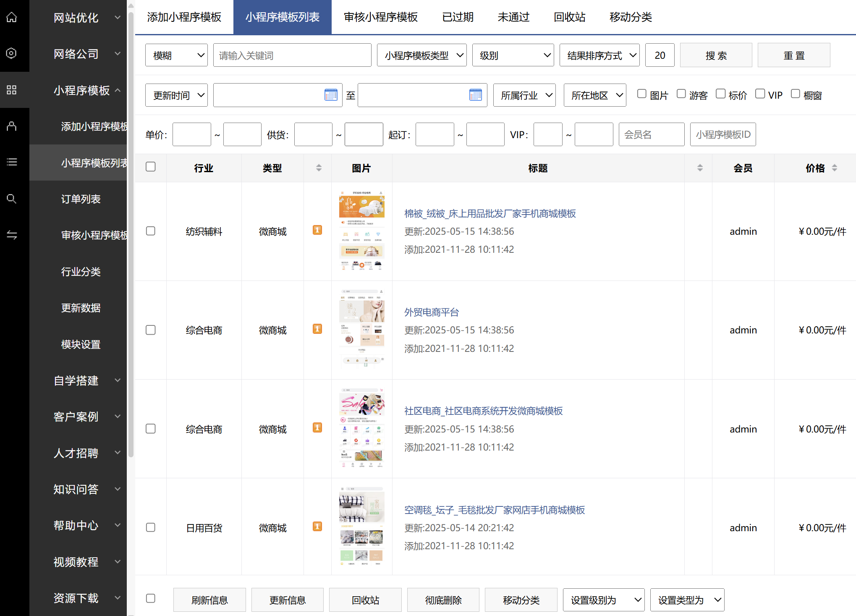Focus the 请输入关键词 search field
Screen dimensions: 856x616
click(x=292, y=55)
